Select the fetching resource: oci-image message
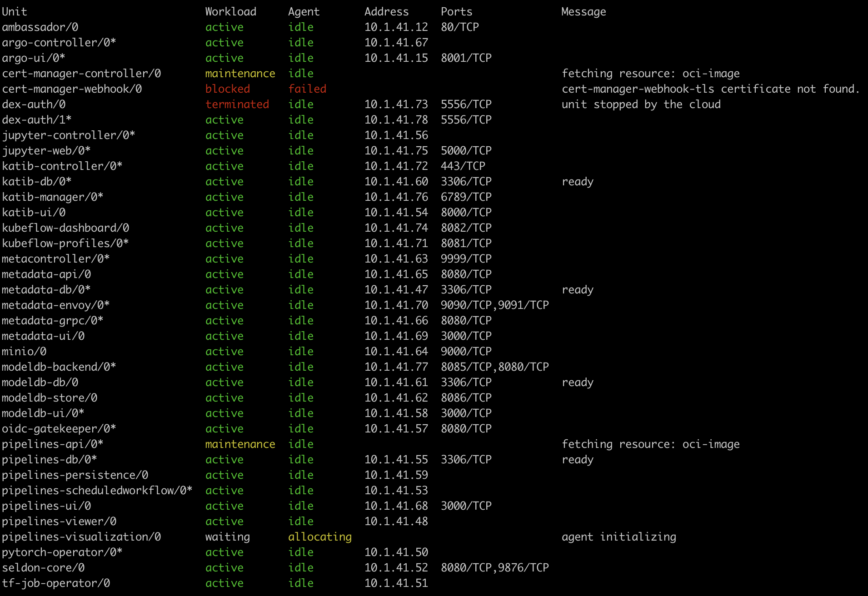Image resolution: width=868 pixels, height=596 pixels. tap(651, 73)
